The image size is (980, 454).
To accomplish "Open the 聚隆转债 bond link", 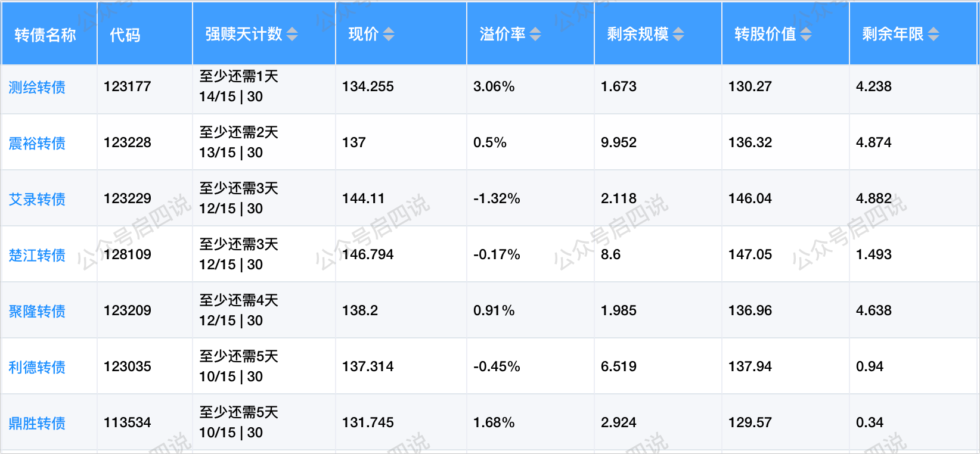I will pos(37,312).
